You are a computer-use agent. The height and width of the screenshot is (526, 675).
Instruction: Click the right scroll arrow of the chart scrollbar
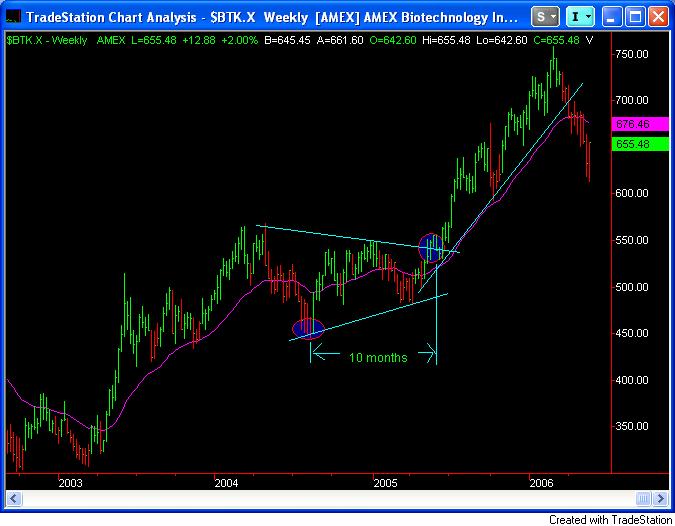pos(661,498)
